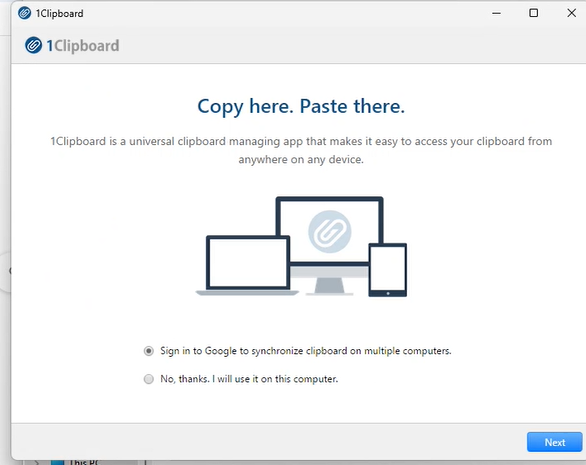Click the 1Clipboard logo in the header

[x=72, y=46]
